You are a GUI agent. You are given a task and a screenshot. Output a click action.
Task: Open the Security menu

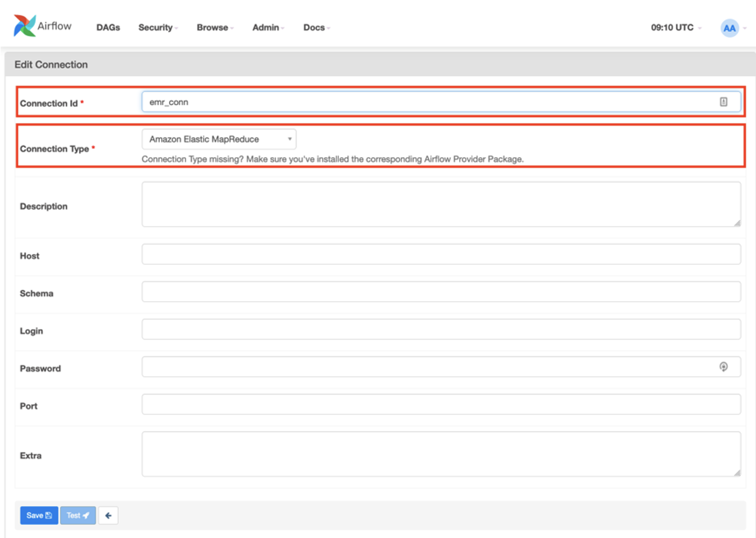[x=158, y=28]
